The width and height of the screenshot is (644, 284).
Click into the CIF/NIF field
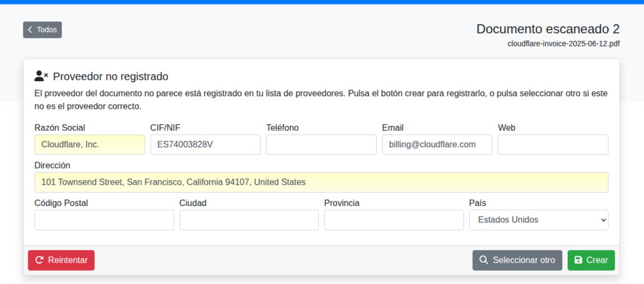pyautogui.click(x=205, y=144)
